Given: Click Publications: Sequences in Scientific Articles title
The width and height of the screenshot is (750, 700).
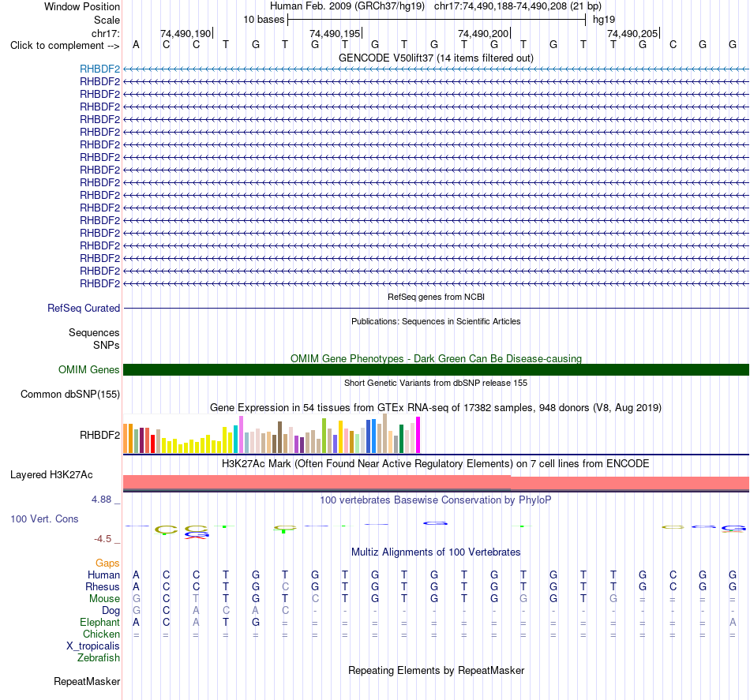Looking at the screenshot, I should click(436, 321).
